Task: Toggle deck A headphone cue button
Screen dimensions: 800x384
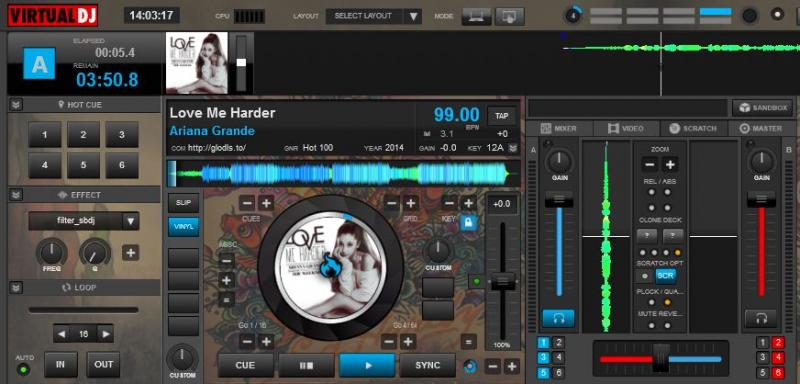Action: (559, 319)
